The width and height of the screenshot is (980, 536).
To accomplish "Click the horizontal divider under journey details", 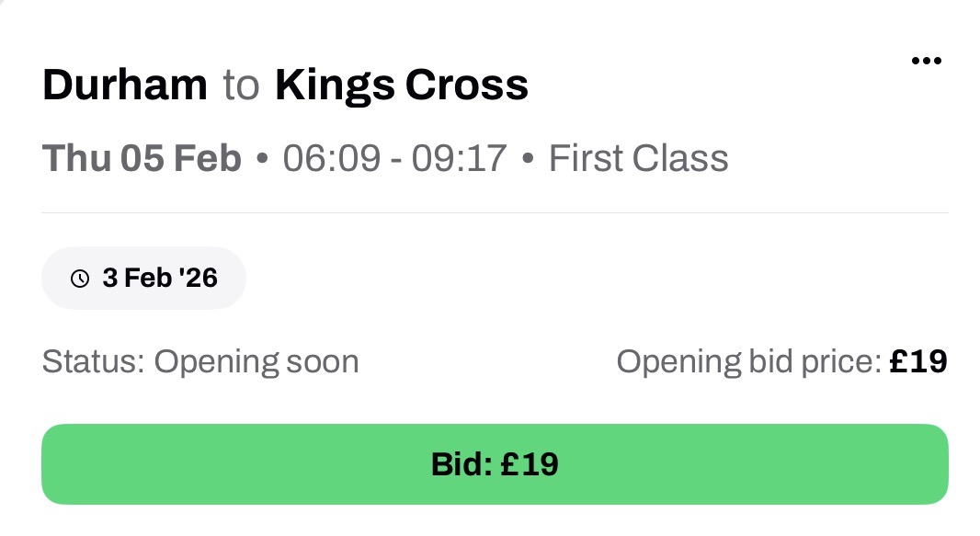I will (x=495, y=212).
